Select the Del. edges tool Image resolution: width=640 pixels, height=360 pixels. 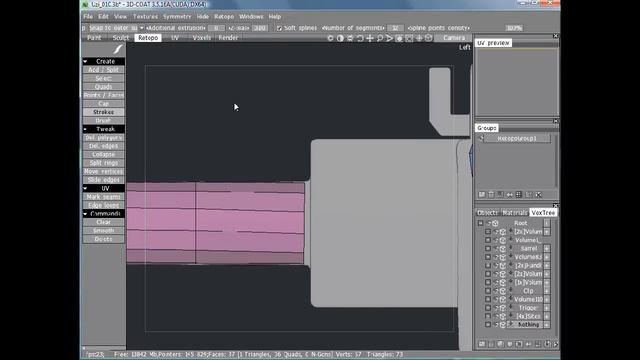[x=104, y=146]
